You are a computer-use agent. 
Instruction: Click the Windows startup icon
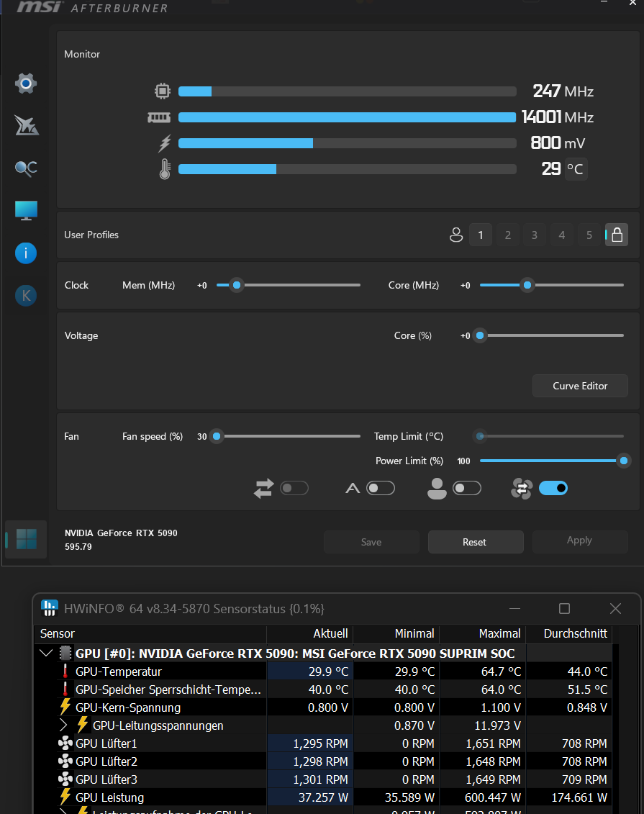[27, 539]
